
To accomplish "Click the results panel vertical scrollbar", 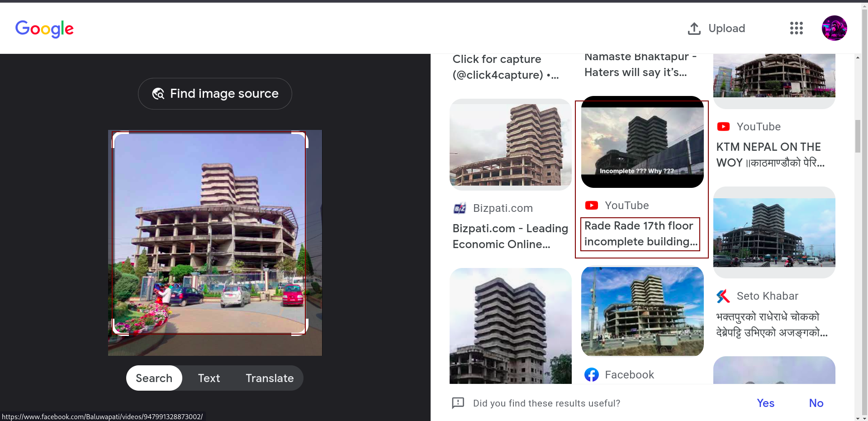I will pos(858,136).
